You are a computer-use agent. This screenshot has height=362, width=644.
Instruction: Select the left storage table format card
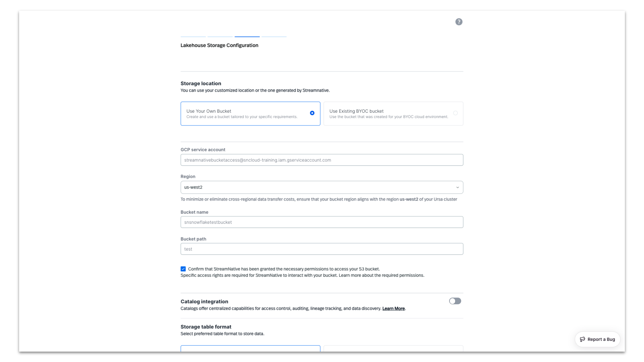click(x=250, y=348)
